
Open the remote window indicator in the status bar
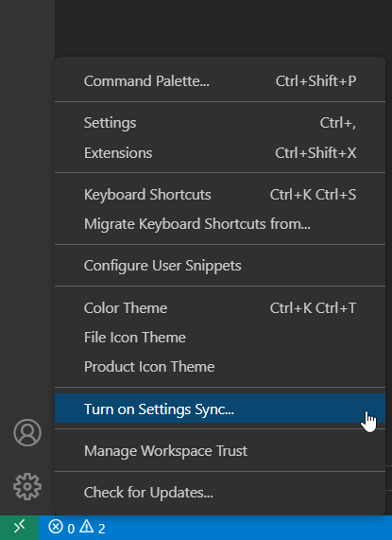click(19, 528)
